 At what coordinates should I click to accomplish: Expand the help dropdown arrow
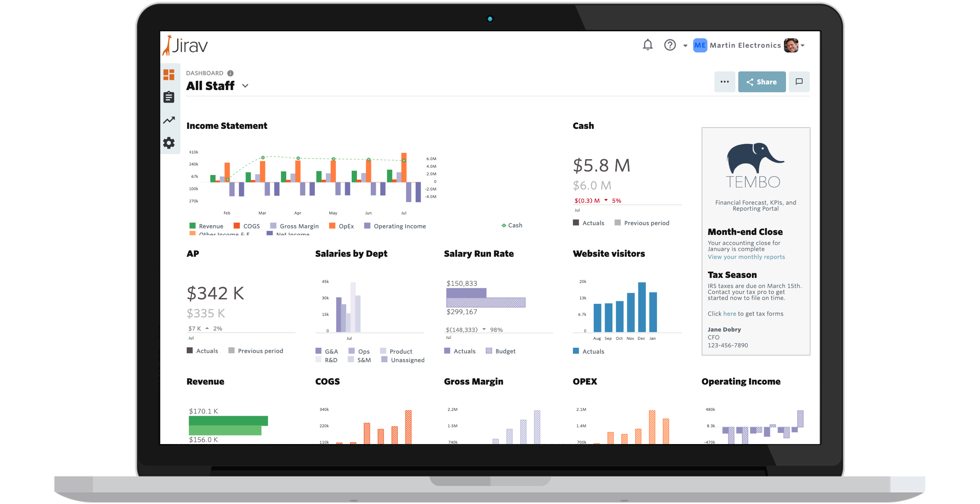point(685,45)
